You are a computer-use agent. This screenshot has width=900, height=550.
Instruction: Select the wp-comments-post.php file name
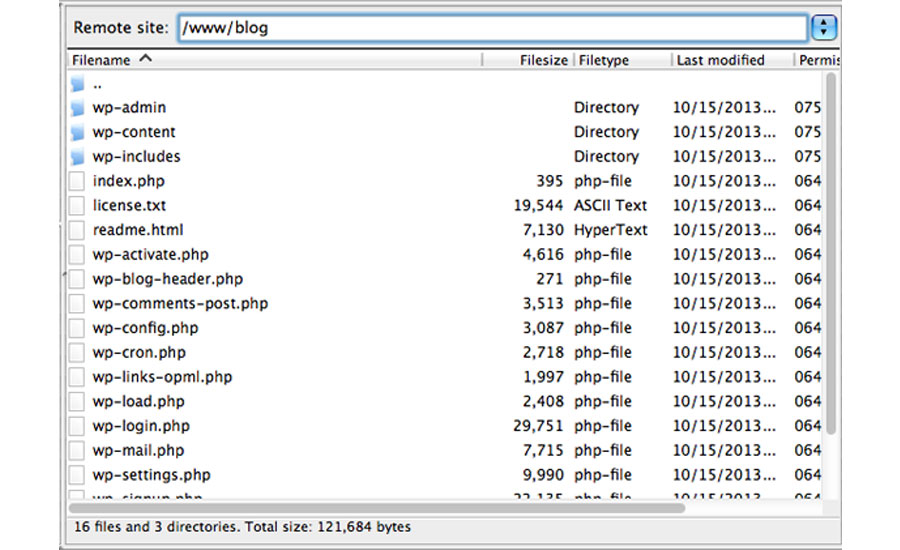click(x=180, y=304)
